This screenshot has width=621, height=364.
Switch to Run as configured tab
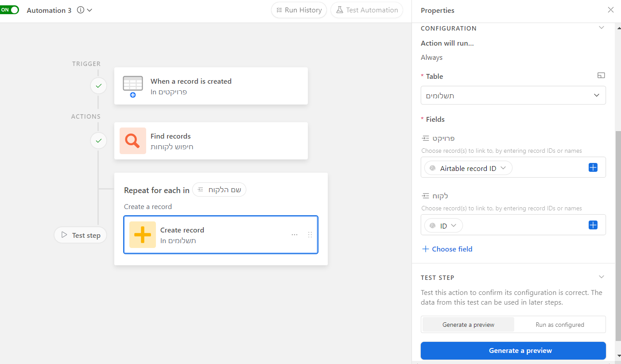(x=560, y=325)
